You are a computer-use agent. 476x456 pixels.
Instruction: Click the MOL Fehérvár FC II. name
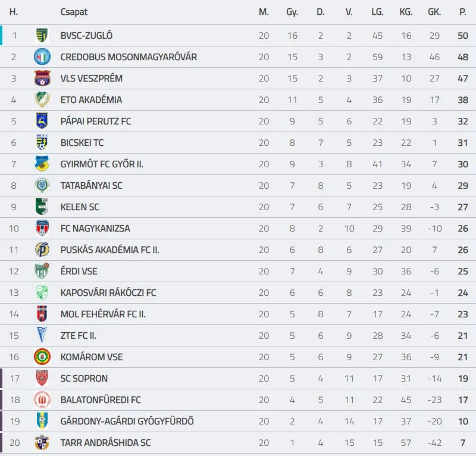[x=103, y=314]
